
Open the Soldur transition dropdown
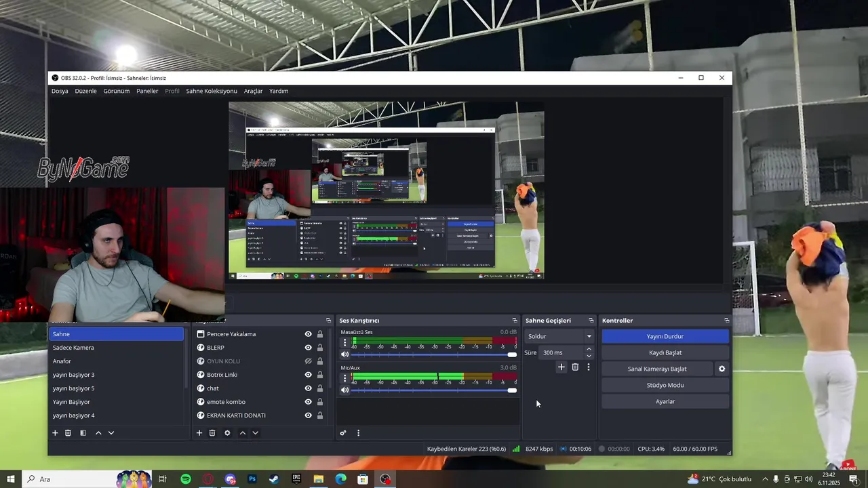(559, 336)
